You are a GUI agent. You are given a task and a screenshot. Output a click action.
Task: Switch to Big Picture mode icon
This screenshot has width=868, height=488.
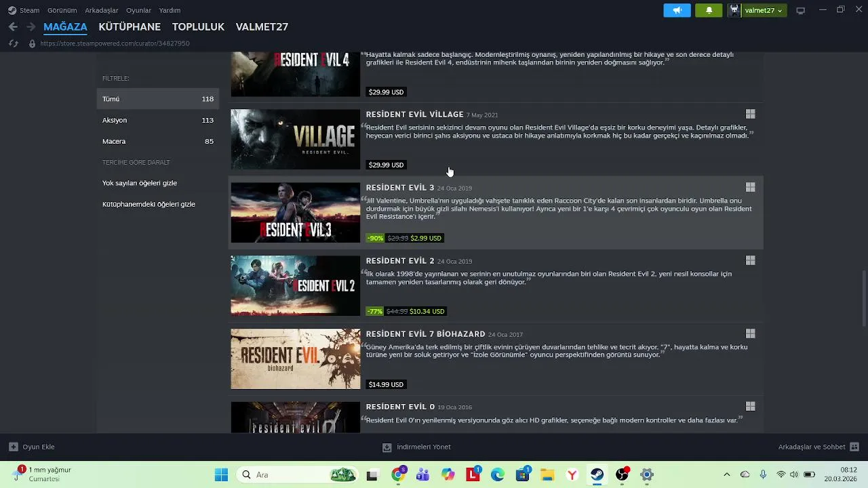click(800, 10)
